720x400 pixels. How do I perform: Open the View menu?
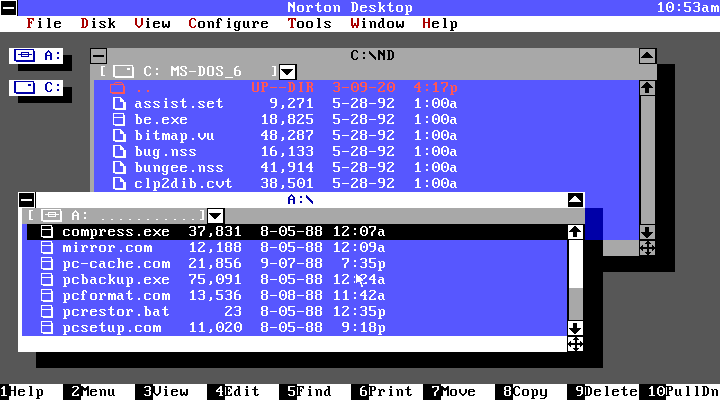point(152,23)
